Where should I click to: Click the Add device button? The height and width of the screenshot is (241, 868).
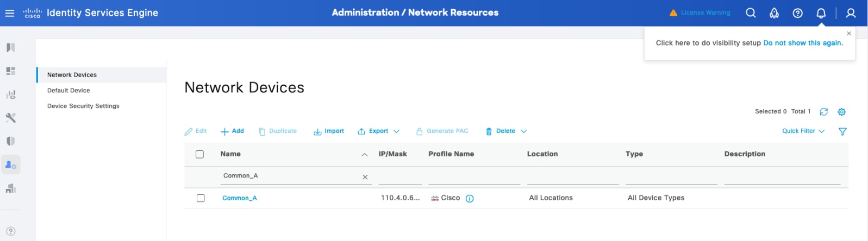click(232, 131)
